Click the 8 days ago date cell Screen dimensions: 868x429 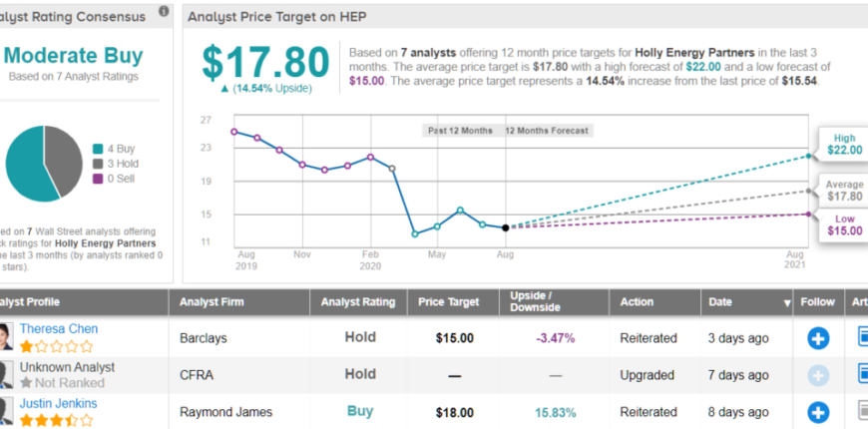(x=738, y=412)
